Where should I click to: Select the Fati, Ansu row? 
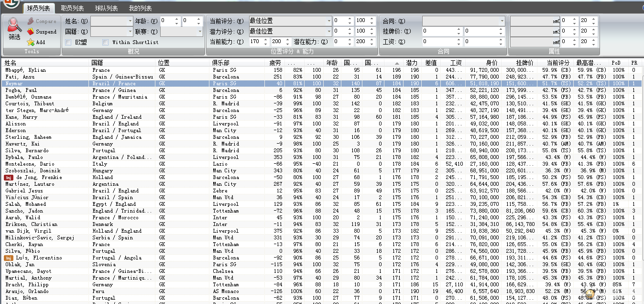[x=322, y=77]
